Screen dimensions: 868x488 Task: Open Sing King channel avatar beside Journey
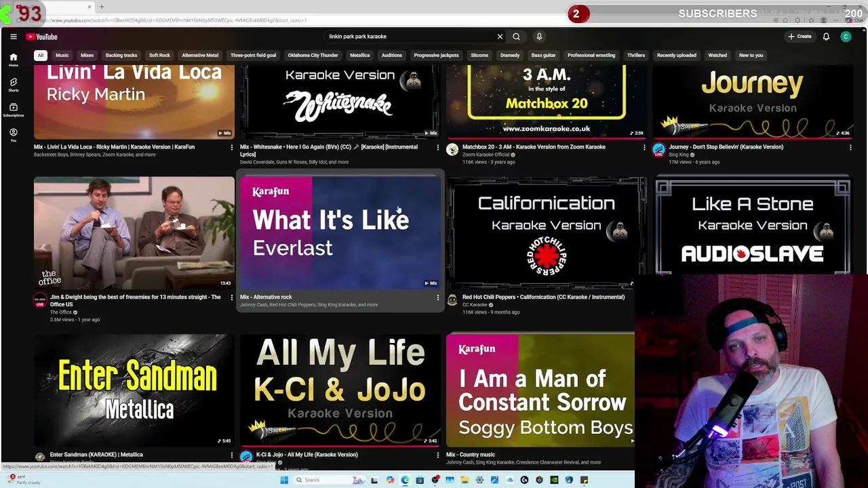pyautogui.click(x=658, y=150)
